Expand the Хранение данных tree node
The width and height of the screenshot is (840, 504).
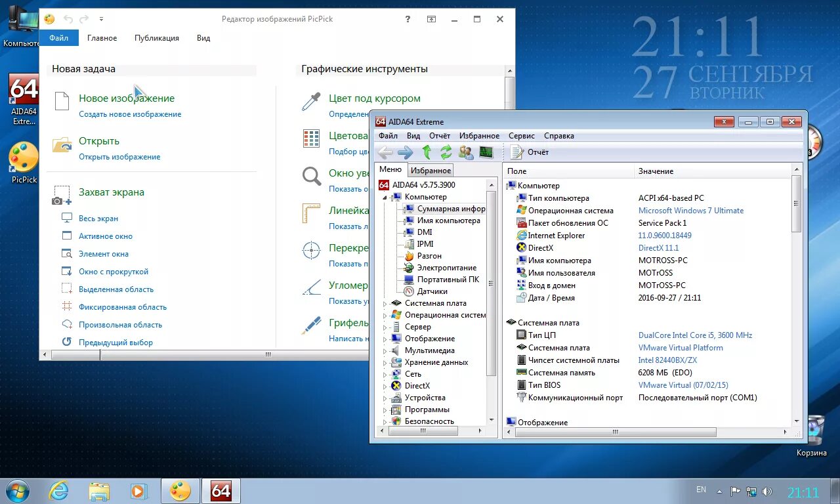pyautogui.click(x=385, y=362)
